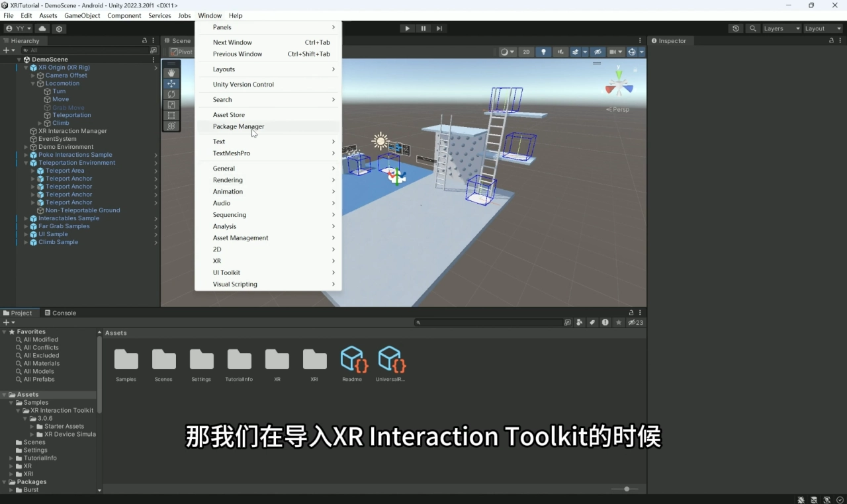The width and height of the screenshot is (847, 504).
Task: Click the scene orientation gizmo
Action: tap(619, 86)
